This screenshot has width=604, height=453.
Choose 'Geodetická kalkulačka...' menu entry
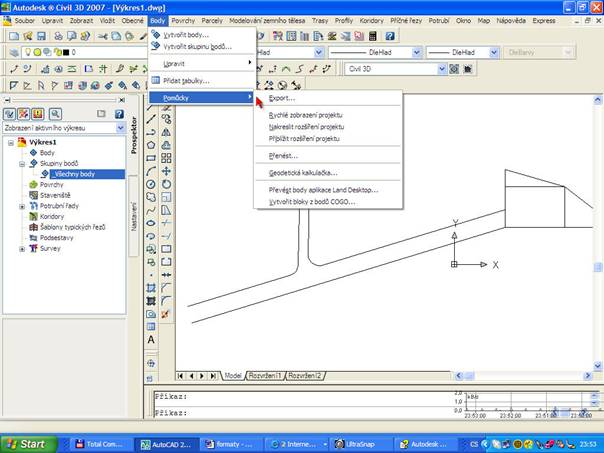tap(328, 173)
